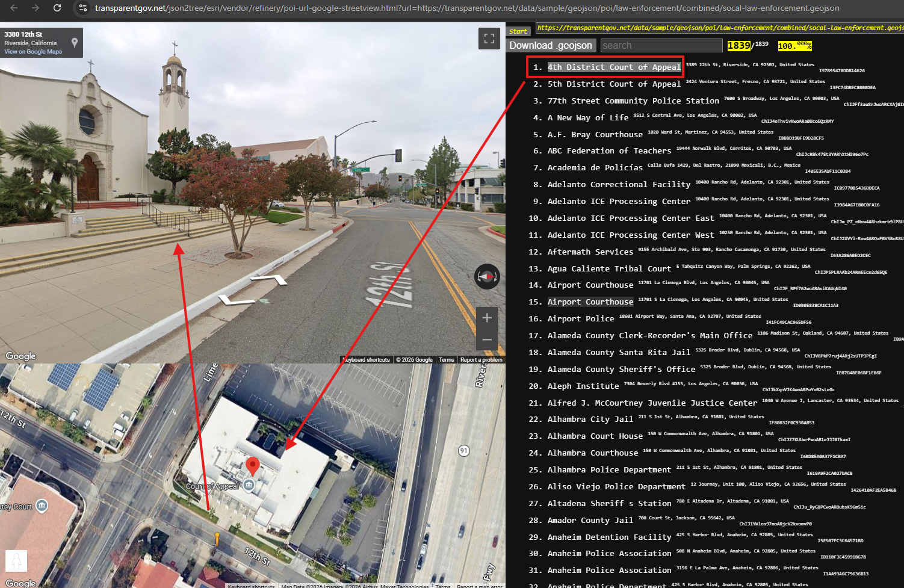Reload the current browser page
Screen dimensions: 904x588
pos(57,8)
